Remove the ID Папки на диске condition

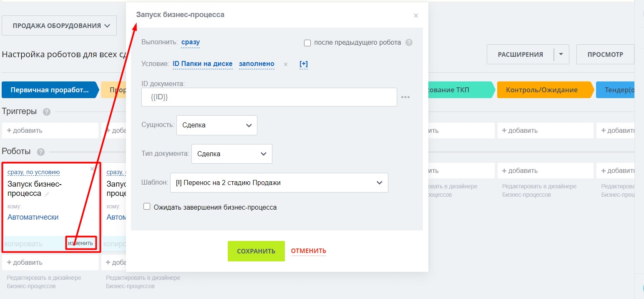[x=286, y=64]
